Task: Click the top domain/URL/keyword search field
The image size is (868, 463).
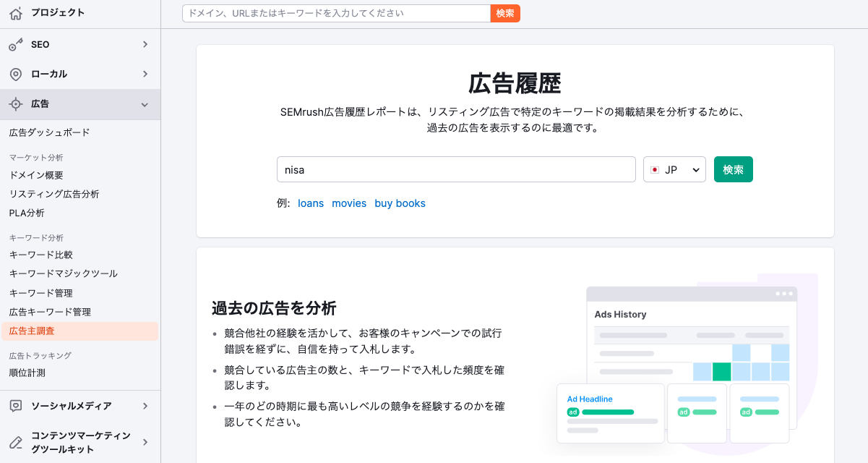Action: [x=337, y=14]
